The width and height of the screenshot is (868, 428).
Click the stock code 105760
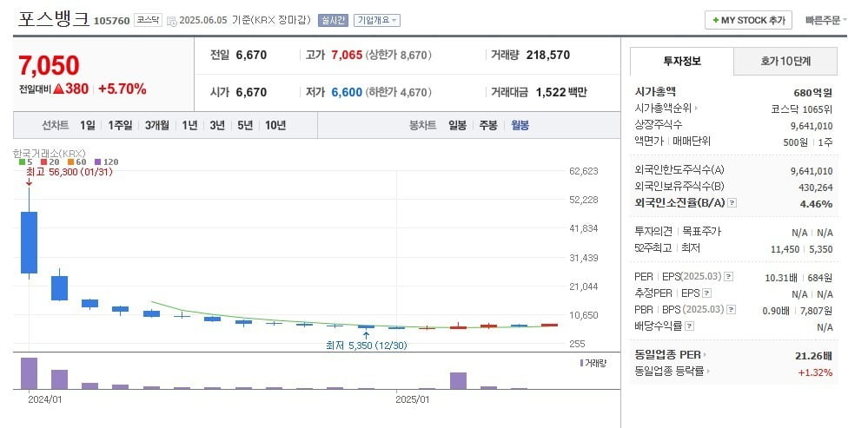(x=111, y=21)
